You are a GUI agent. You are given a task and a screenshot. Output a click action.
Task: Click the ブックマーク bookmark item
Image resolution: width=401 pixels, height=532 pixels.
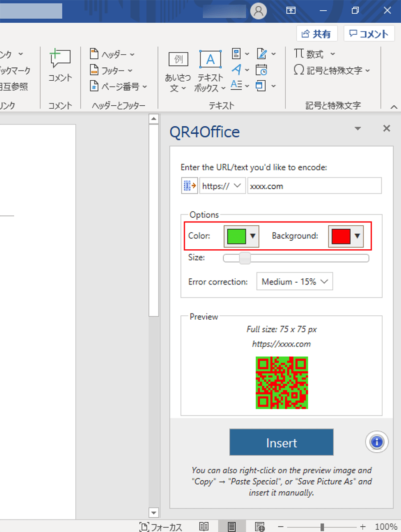[15, 70]
